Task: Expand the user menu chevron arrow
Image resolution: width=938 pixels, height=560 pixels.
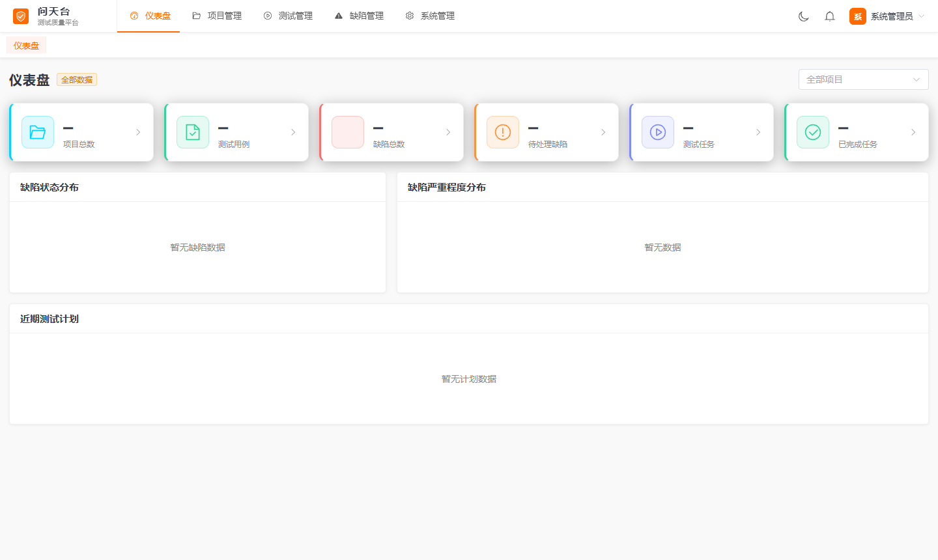Action: click(x=921, y=16)
